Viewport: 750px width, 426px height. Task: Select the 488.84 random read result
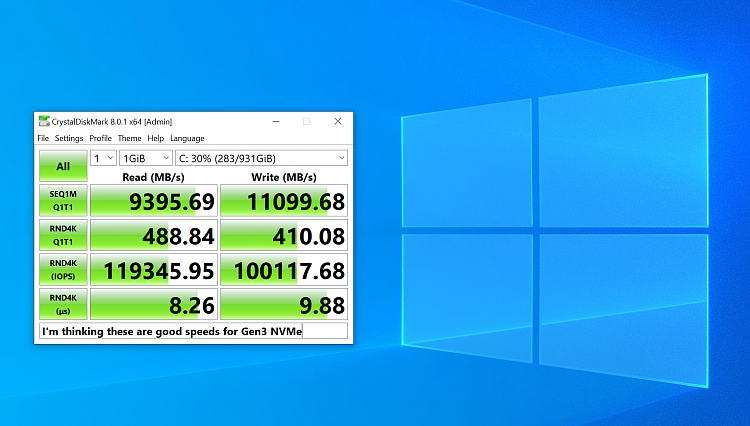click(154, 235)
